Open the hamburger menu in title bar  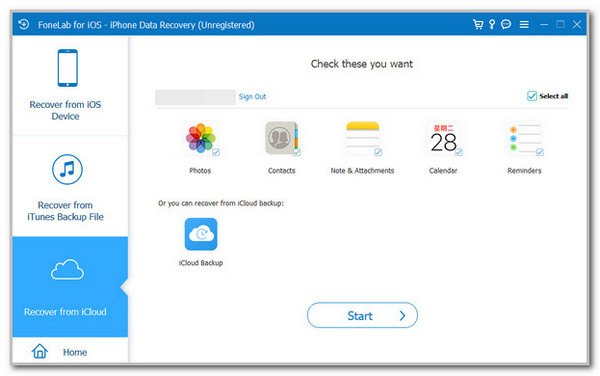(x=524, y=24)
